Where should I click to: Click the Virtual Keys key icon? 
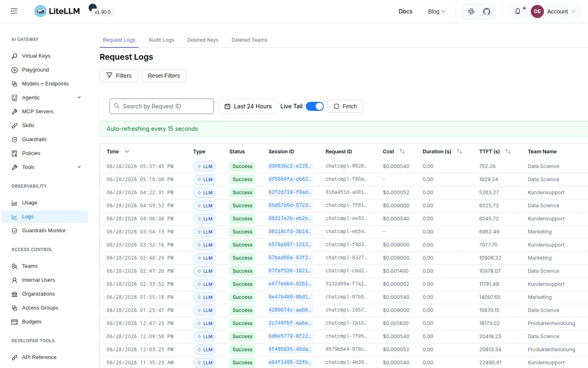point(15,56)
